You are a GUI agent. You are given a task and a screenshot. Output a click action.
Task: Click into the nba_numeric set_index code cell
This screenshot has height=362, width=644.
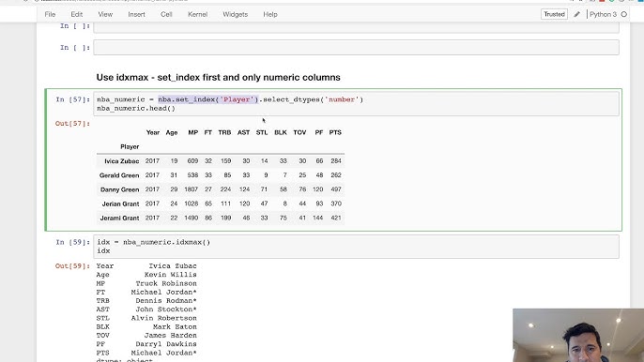point(356,104)
